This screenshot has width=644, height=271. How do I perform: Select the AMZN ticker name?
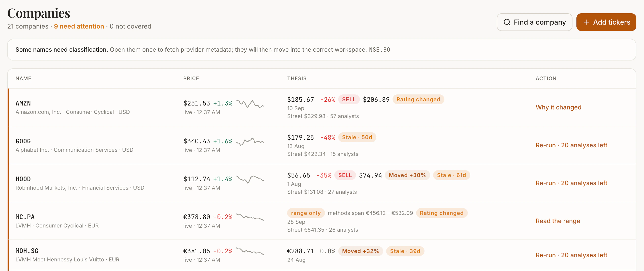(x=23, y=103)
